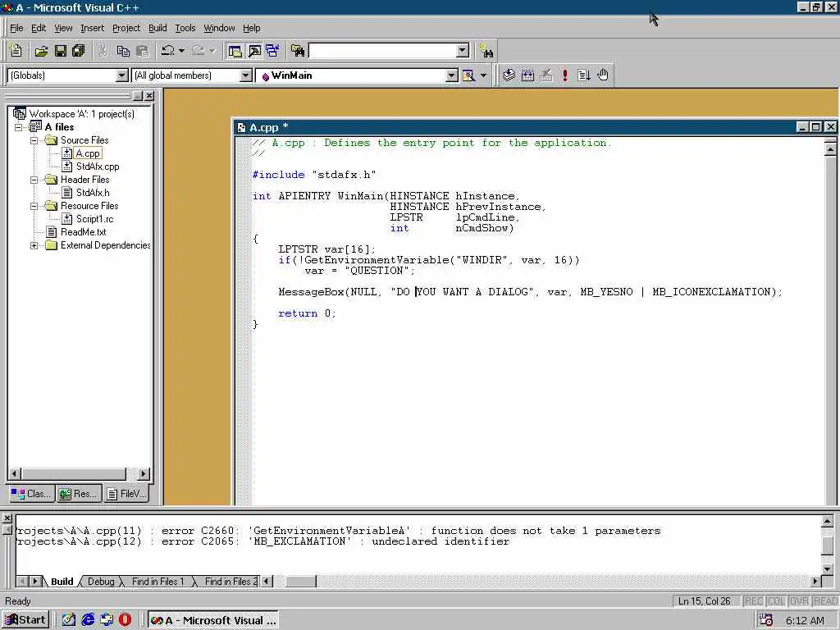Screen dimensions: 840x630
Task: Open the Project menu
Action: click(x=126, y=28)
